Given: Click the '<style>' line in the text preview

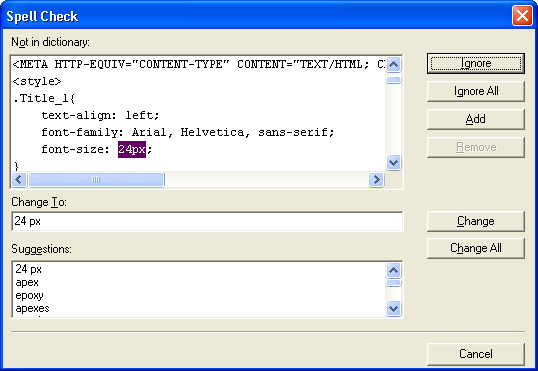Looking at the screenshot, I should 37,82.
